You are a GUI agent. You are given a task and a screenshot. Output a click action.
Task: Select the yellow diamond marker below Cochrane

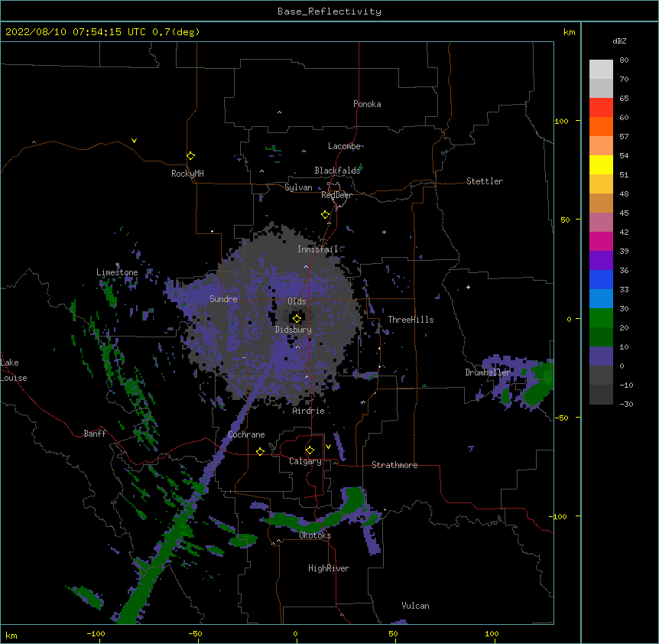point(260,451)
